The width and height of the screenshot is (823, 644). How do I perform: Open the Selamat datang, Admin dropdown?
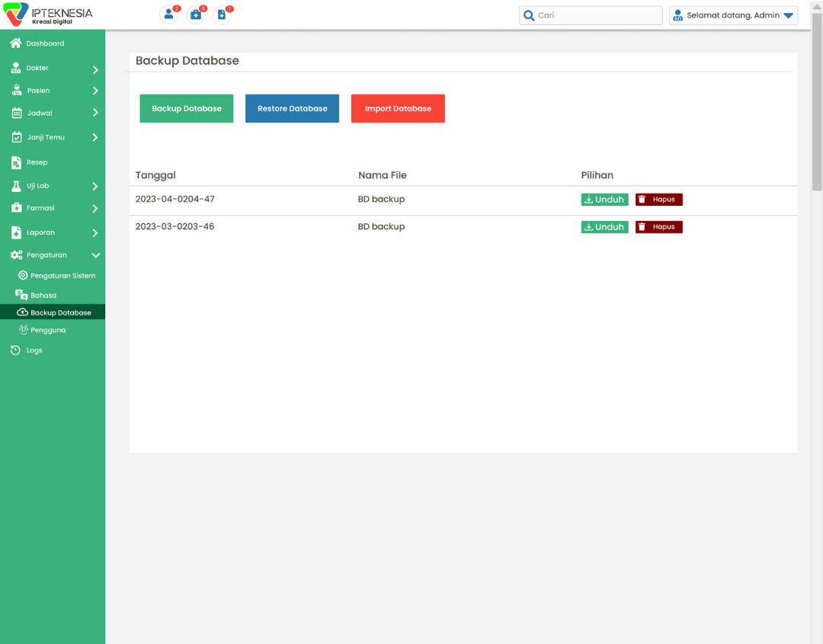point(789,15)
